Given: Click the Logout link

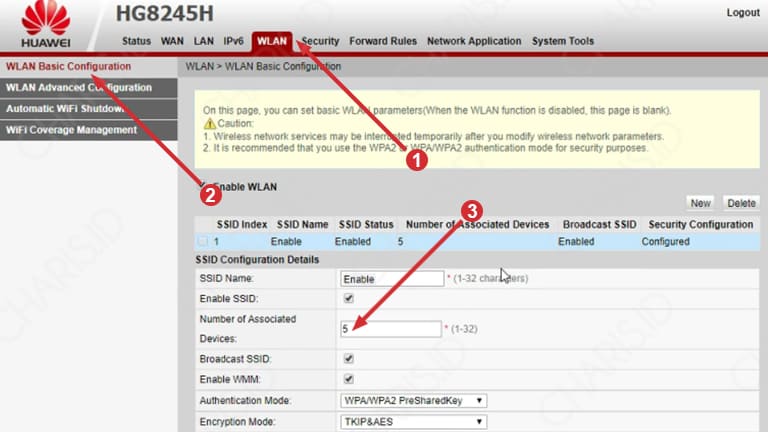Looking at the screenshot, I should (x=743, y=13).
